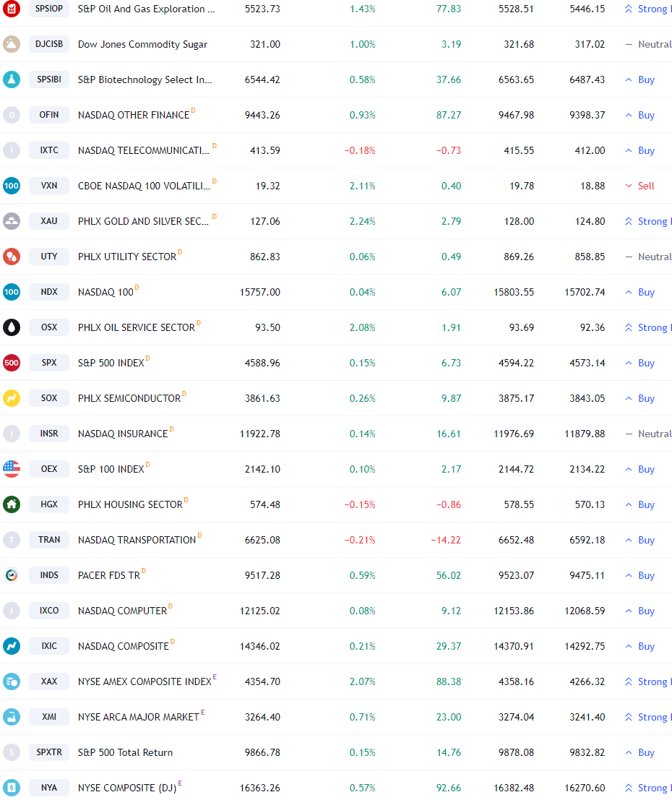This screenshot has width=672, height=800.
Task: Click the XMI Arca major market logo
Action: [x=12, y=716]
